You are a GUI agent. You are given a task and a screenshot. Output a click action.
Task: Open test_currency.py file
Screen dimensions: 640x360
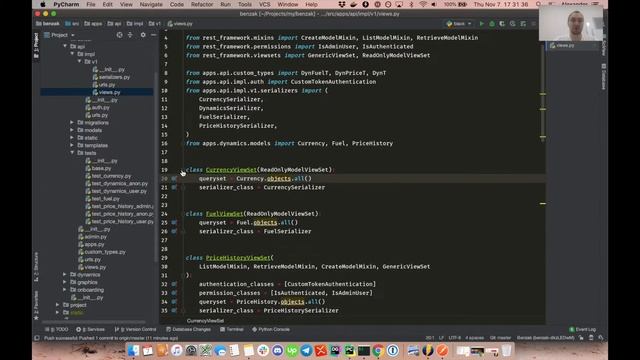[x=108, y=176]
